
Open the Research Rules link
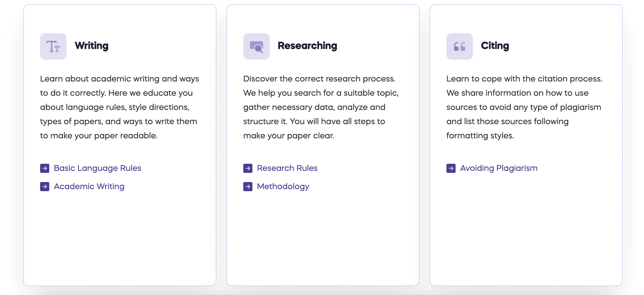coord(287,168)
